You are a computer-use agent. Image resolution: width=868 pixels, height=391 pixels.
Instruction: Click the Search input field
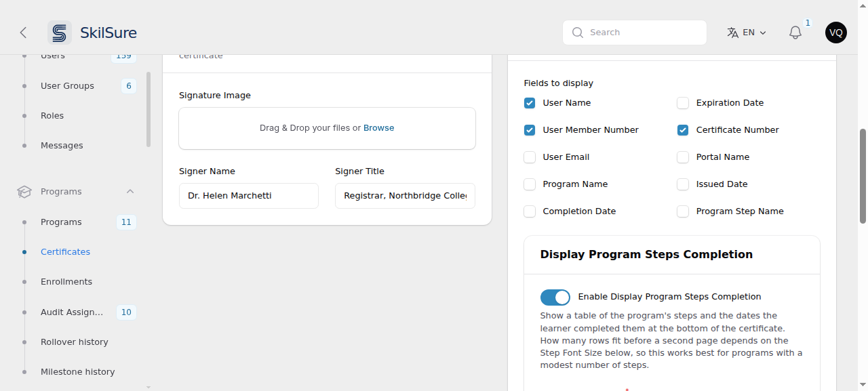pyautogui.click(x=635, y=33)
